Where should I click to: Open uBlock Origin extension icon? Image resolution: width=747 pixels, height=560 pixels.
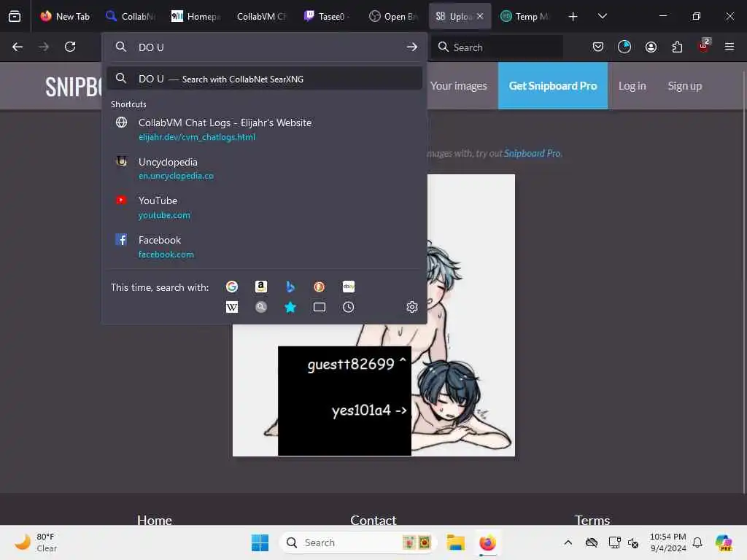[x=704, y=46]
